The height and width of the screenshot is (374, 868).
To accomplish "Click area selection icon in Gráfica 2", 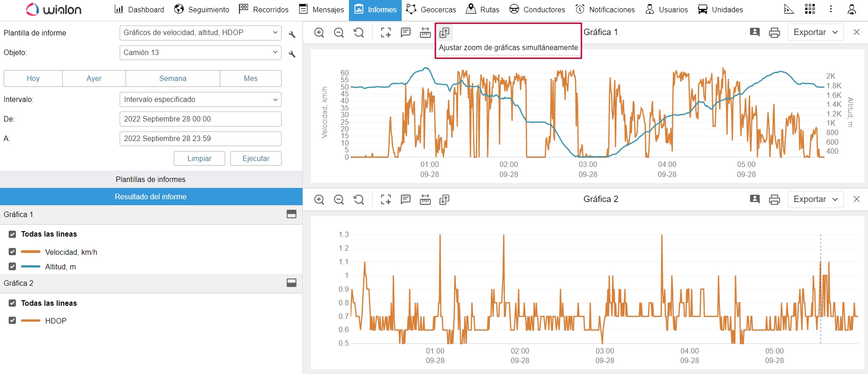I will click(386, 200).
